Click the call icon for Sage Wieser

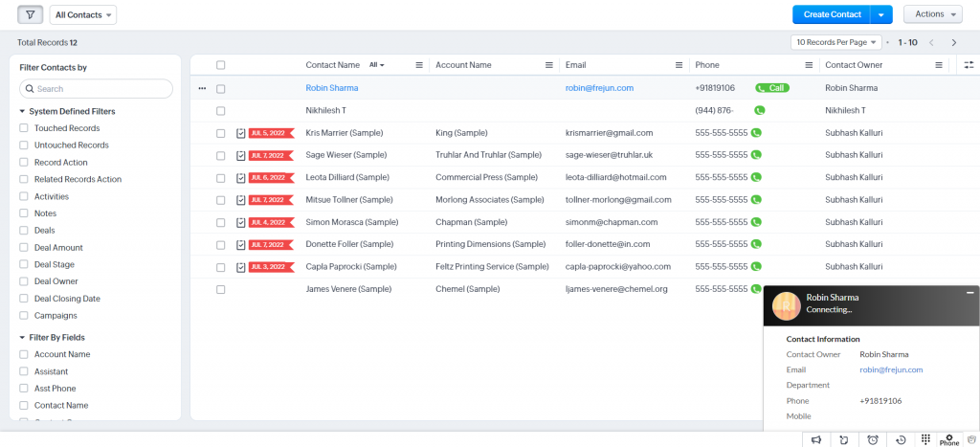(x=756, y=155)
